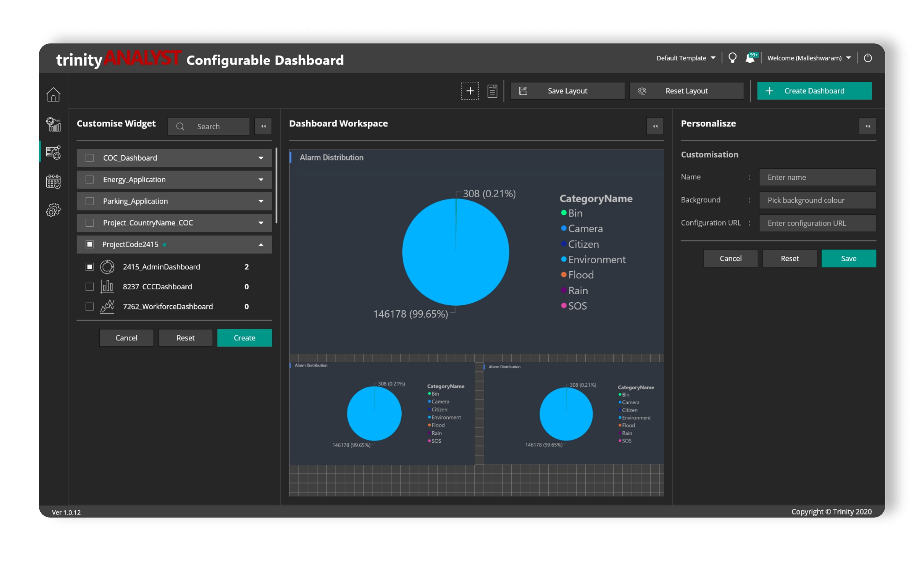This screenshot has width=924, height=561.
Task: Tick the Parking_Application checkbox
Action: pyautogui.click(x=89, y=201)
